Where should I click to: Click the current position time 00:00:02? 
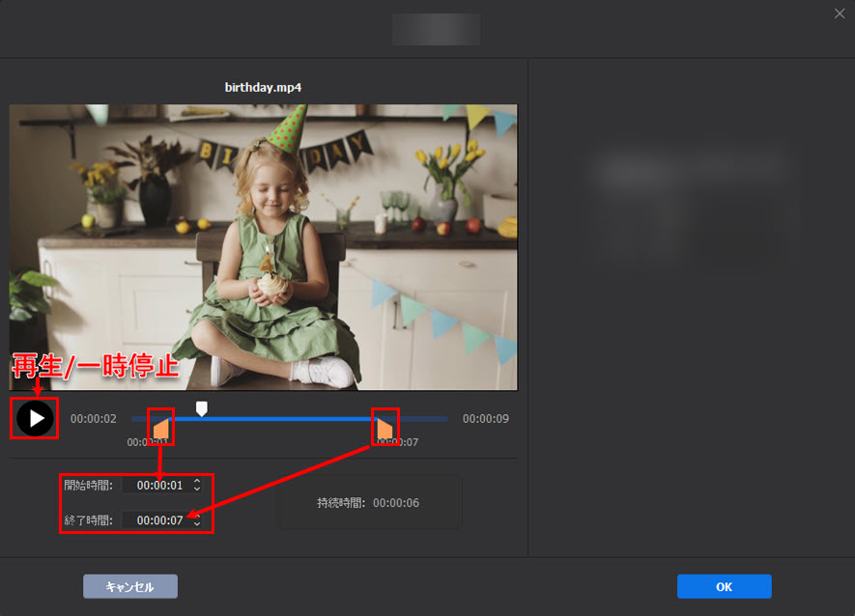pos(94,419)
